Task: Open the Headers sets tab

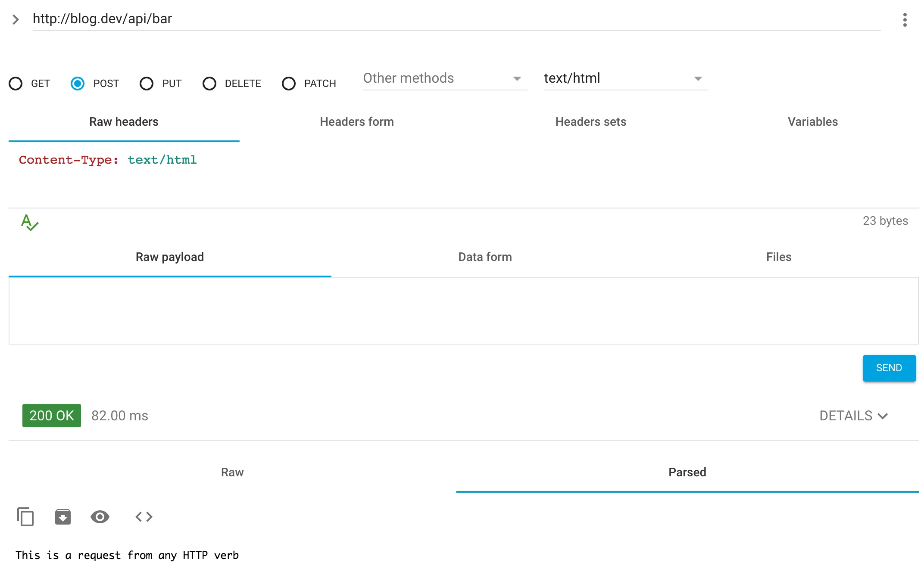Action: (590, 122)
